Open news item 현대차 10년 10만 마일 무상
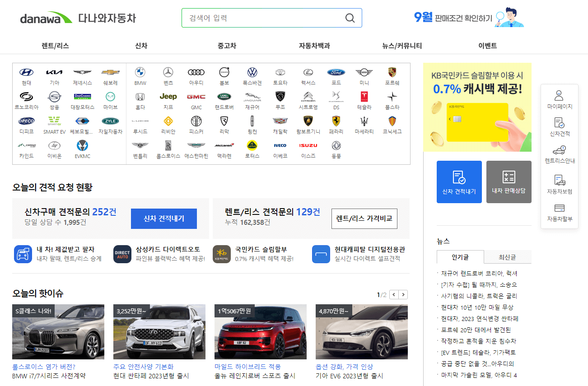Screen dimensions: 588x386 [x=477, y=307]
